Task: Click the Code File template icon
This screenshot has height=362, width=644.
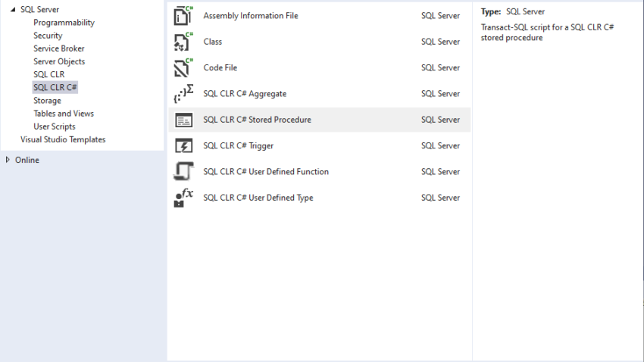Action: (x=183, y=67)
